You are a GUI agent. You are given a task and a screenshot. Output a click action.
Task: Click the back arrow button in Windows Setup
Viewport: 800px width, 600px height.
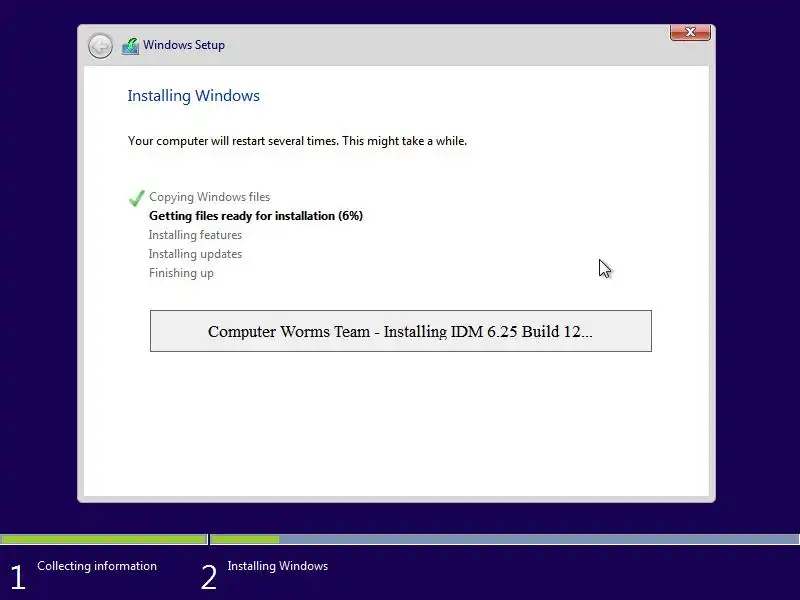[x=100, y=46]
